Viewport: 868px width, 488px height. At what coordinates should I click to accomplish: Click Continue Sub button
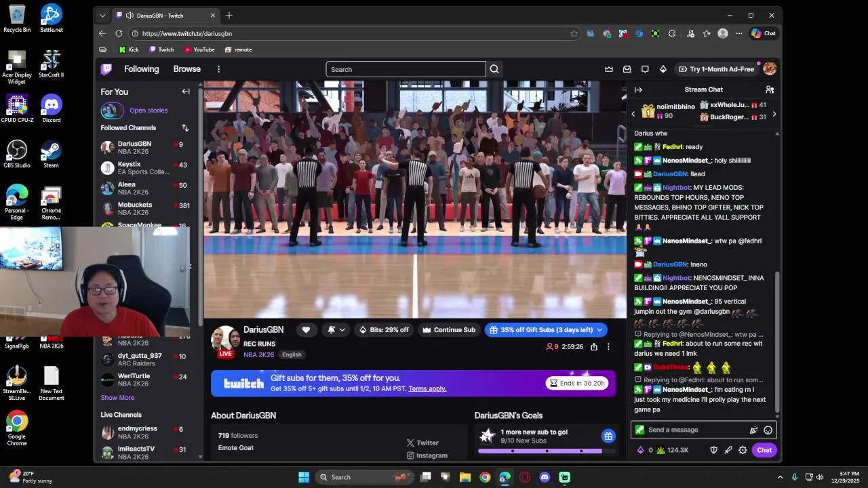(x=449, y=330)
